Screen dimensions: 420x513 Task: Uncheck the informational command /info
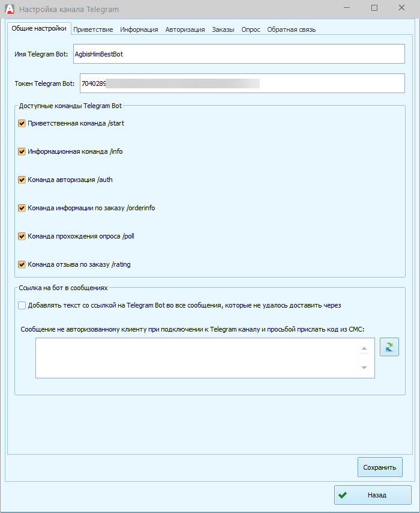click(22, 151)
